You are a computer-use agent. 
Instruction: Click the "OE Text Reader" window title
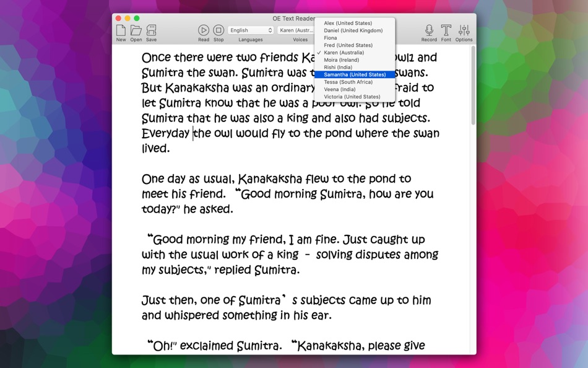[x=293, y=19]
